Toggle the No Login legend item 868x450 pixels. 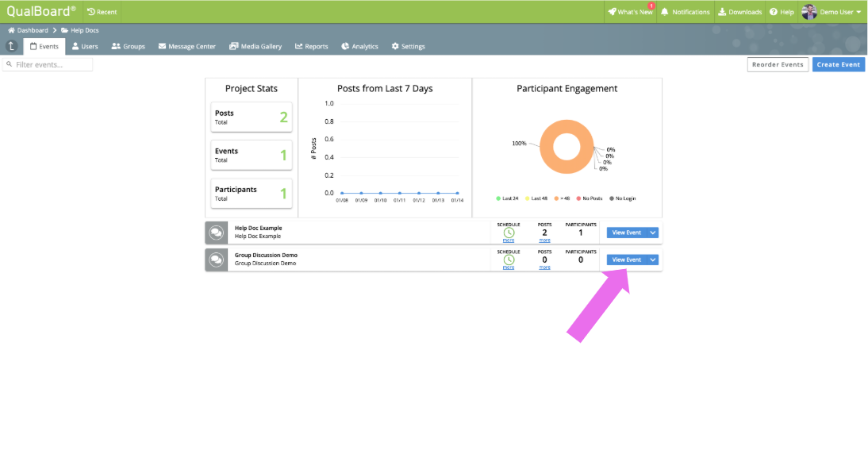(x=623, y=198)
